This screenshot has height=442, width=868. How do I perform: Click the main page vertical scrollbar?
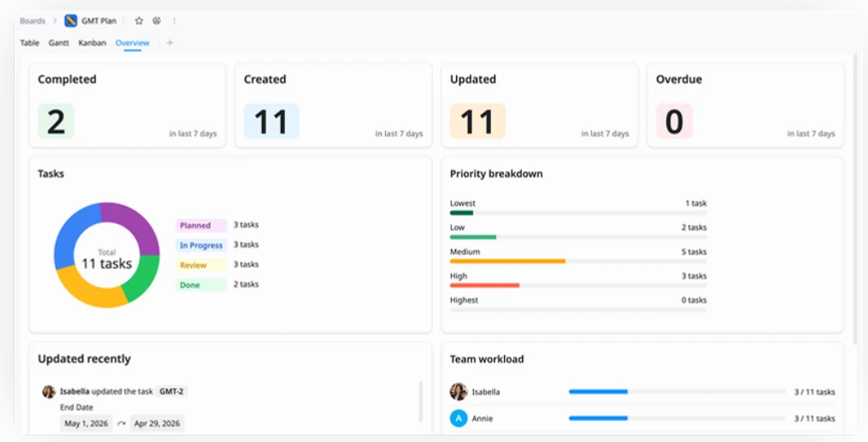[x=855, y=199]
